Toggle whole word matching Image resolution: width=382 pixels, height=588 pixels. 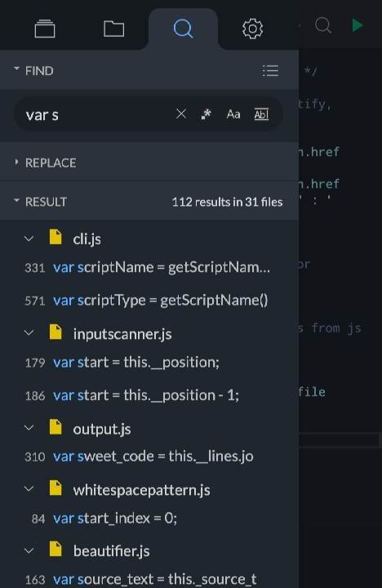point(261,114)
